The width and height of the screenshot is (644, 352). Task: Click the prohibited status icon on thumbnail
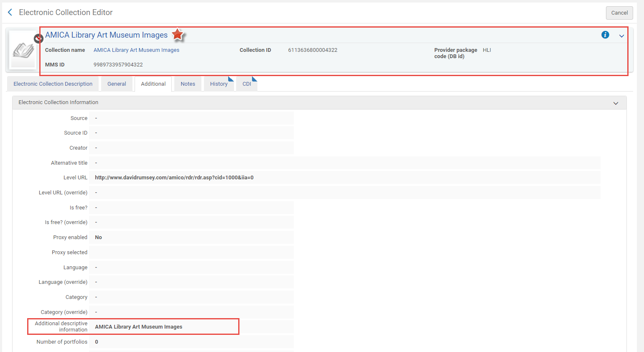coord(38,39)
